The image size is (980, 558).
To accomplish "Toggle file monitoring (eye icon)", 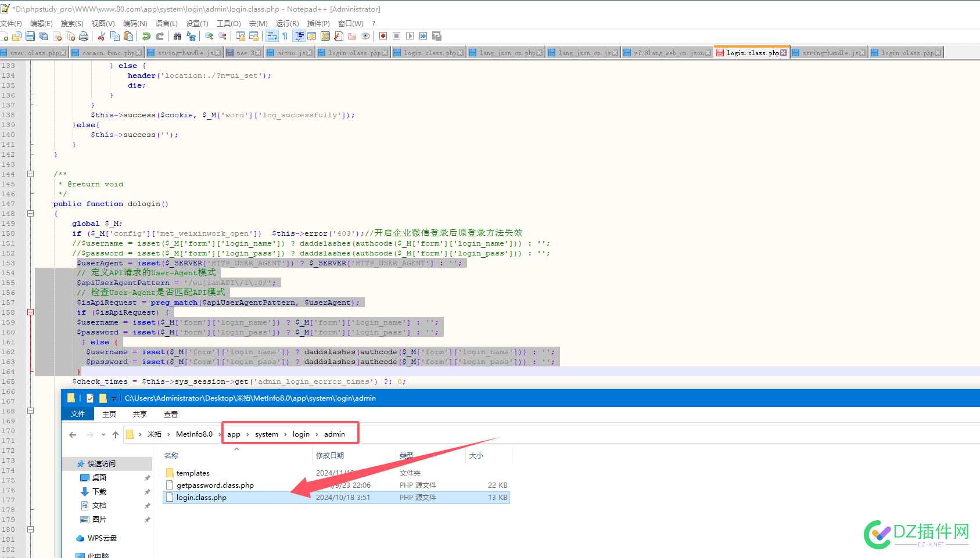I will 365,36.
